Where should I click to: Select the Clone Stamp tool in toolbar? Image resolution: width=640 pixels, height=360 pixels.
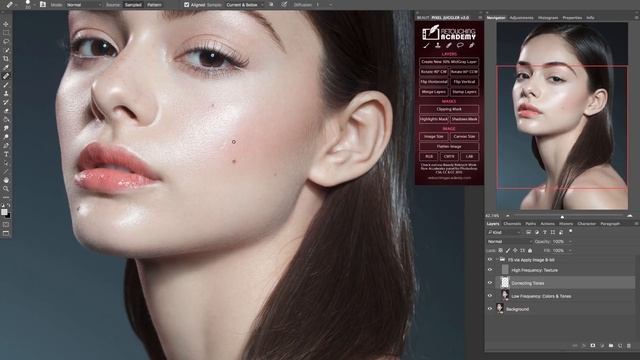pos(6,93)
